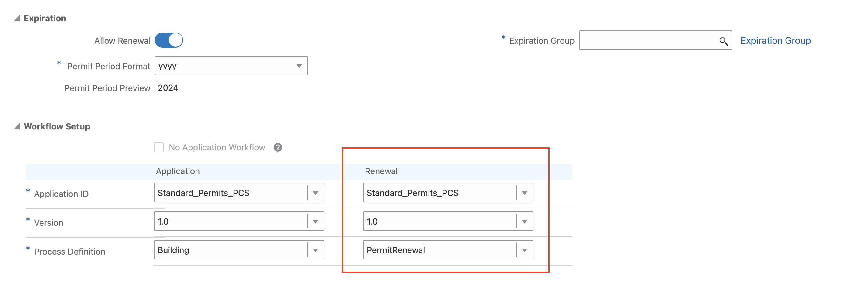This screenshot has width=868, height=288.
Task: Open the Application ID dropdown under Application
Action: 315,192
